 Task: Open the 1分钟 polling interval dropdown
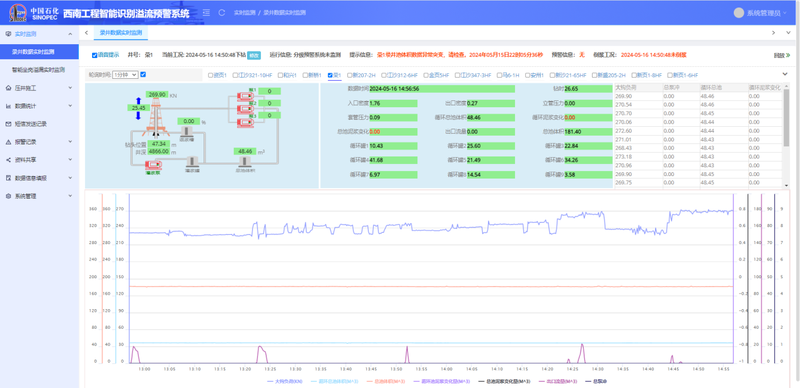(x=124, y=75)
